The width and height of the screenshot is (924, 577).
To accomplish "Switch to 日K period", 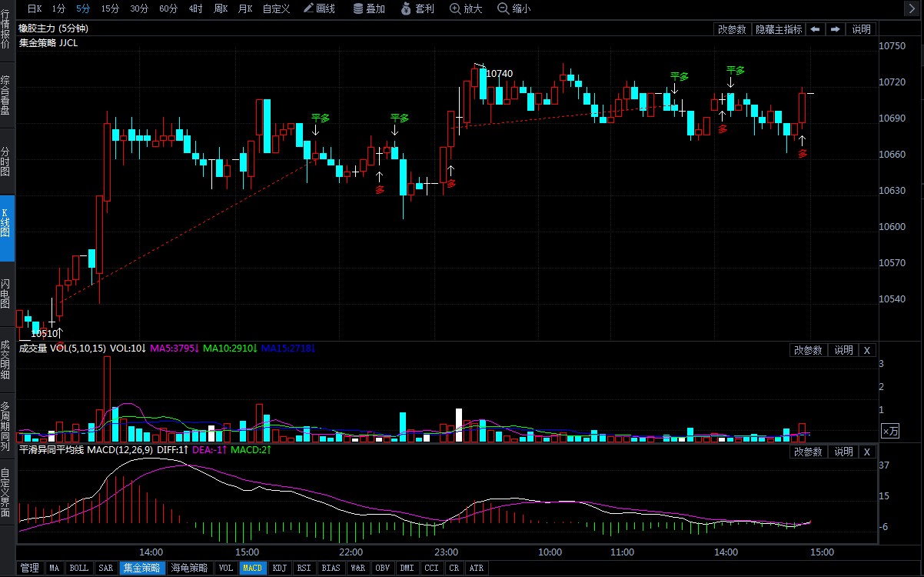I will (35, 8).
